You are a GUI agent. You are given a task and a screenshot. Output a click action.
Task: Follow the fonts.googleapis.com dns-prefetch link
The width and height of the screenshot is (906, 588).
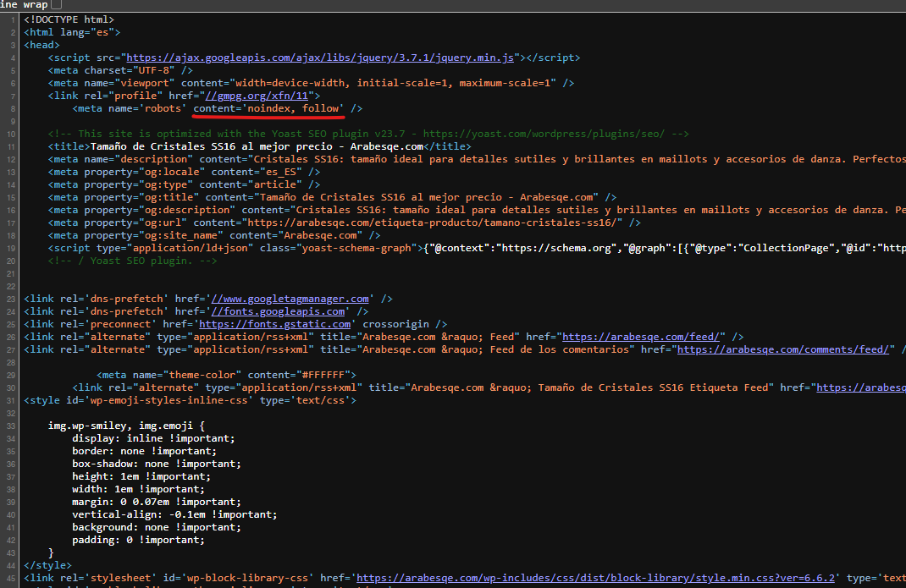(278, 312)
